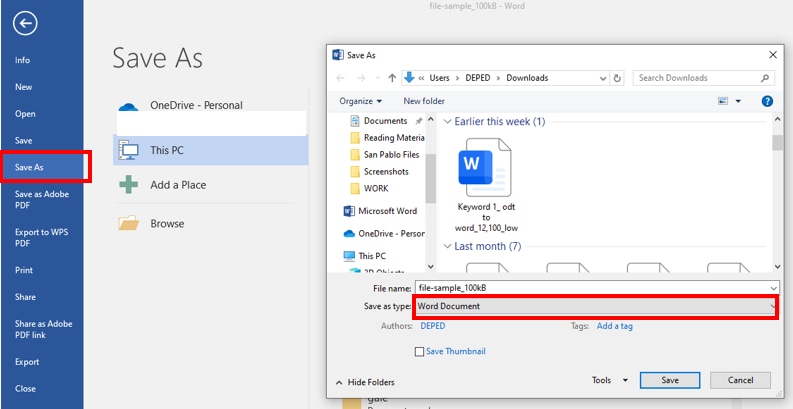Click the This PC monitor icon
793x409 pixels.
(x=128, y=150)
